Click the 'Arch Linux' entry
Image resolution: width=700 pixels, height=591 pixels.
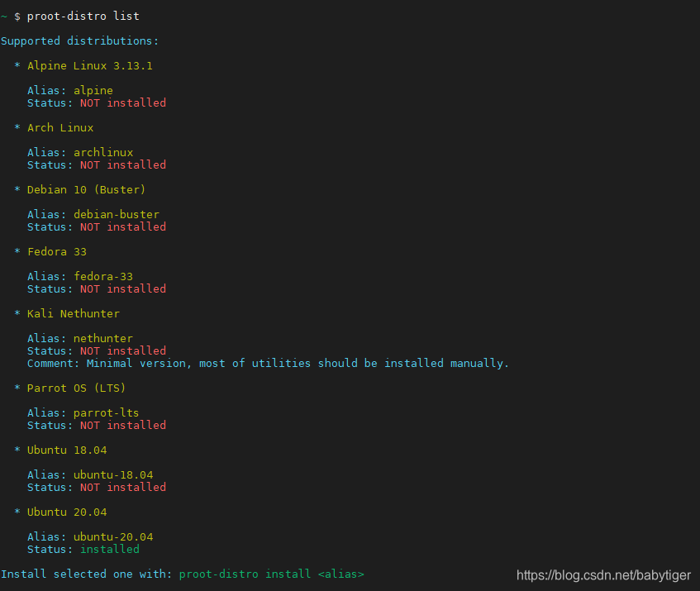(60, 128)
